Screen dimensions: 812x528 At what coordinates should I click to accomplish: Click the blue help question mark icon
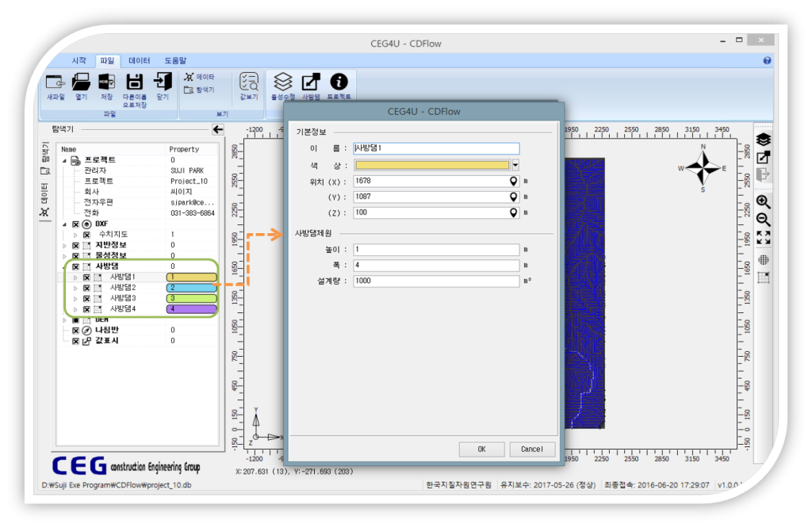pyautogui.click(x=767, y=60)
